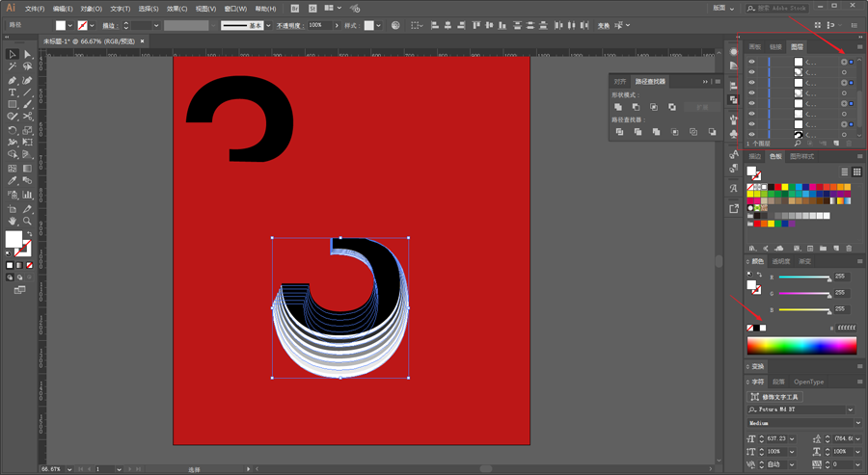Select the Type tool
The height and width of the screenshot is (475, 868).
click(x=13, y=92)
